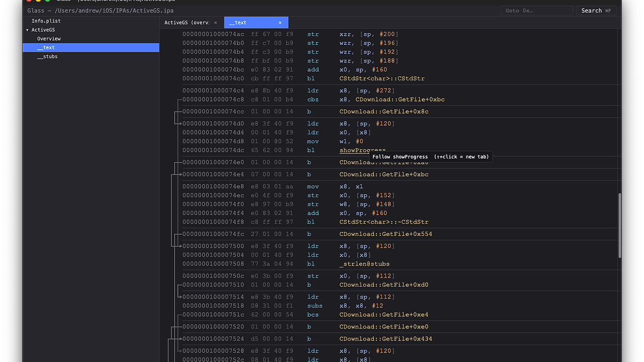
Task: Follow CDownload::GetFile+0x554 branch target
Action: 385,234
